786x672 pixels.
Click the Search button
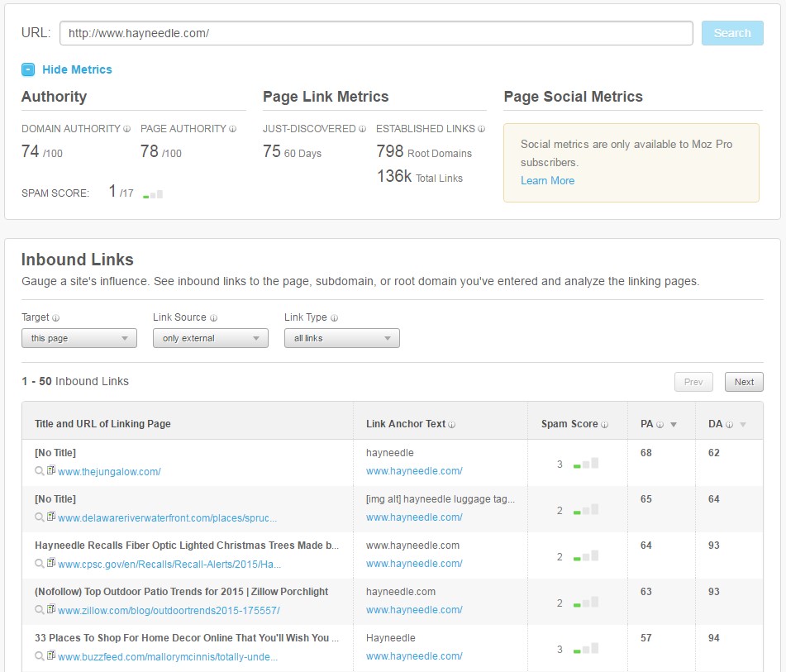point(731,33)
